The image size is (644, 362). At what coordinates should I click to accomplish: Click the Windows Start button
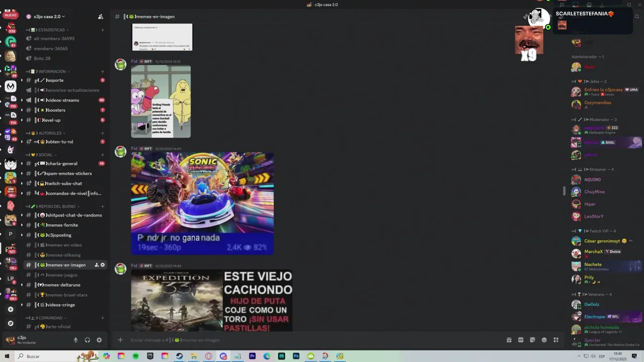tap(7, 356)
